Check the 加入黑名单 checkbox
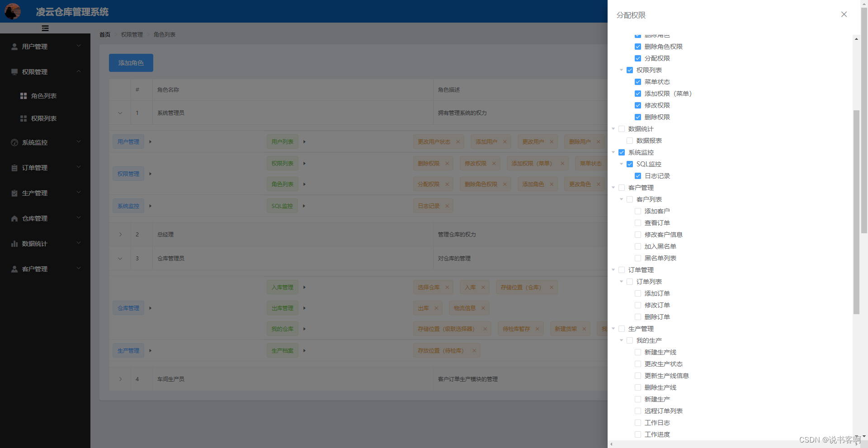The height and width of the screenshot is (448, 868). [638, 246]
